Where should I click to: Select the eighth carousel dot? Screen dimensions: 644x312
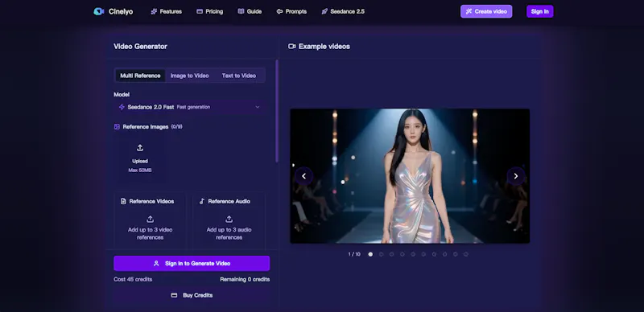tap(445, 255)
